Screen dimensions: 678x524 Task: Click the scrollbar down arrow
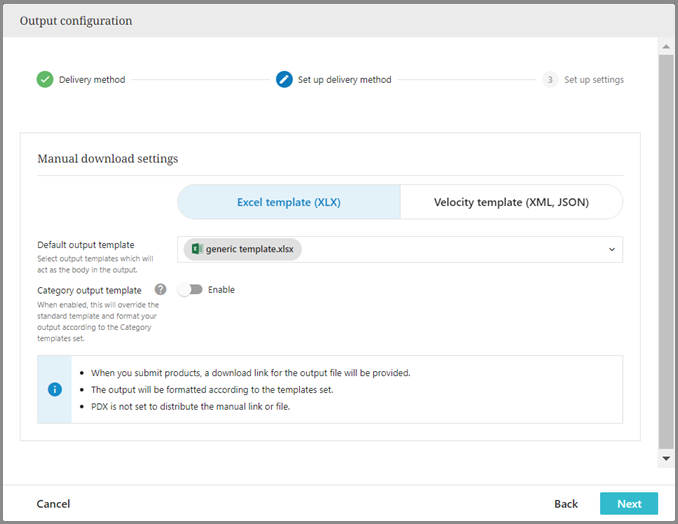click(x=666, y=458)
